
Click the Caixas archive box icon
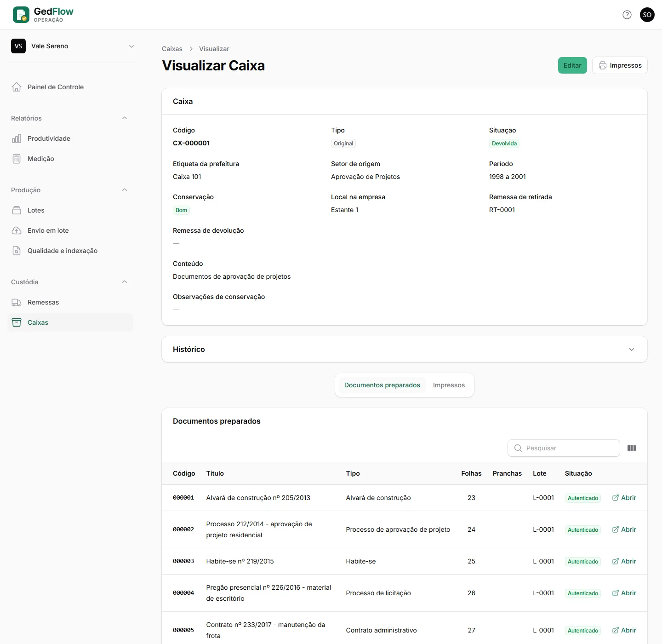coord(17,322)
